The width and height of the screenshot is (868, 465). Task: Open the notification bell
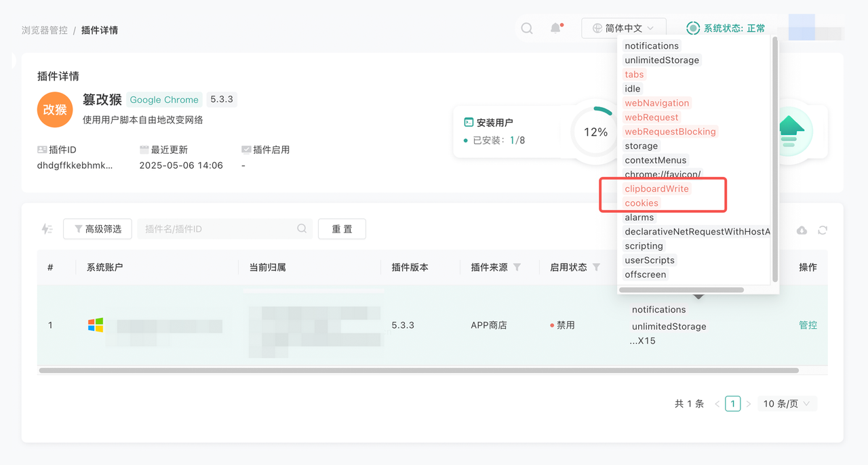click(556, 28)
